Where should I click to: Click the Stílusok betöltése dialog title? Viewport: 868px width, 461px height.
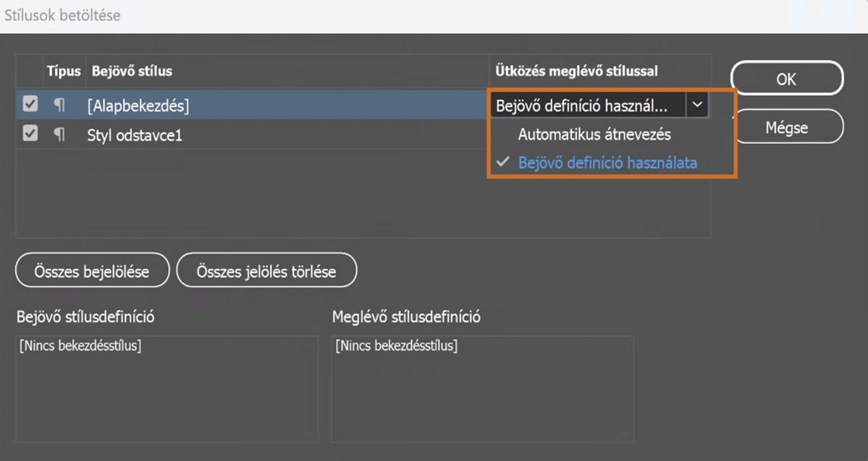tap(62, 15)
